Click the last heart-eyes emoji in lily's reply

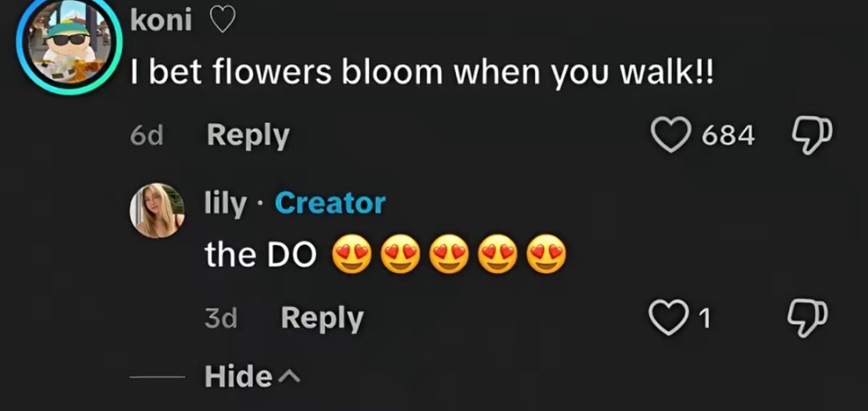pyautogui.click(x=547, y=254)
